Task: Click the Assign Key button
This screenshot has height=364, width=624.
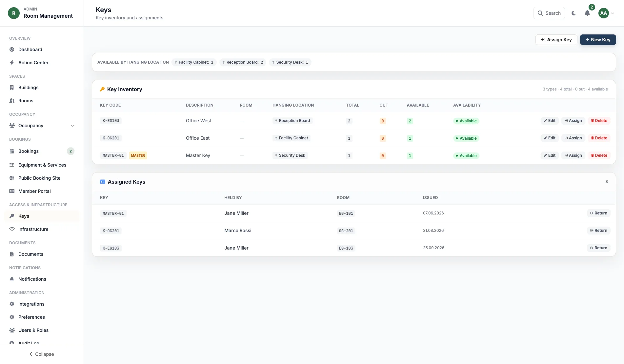Action: pos(556,40)
